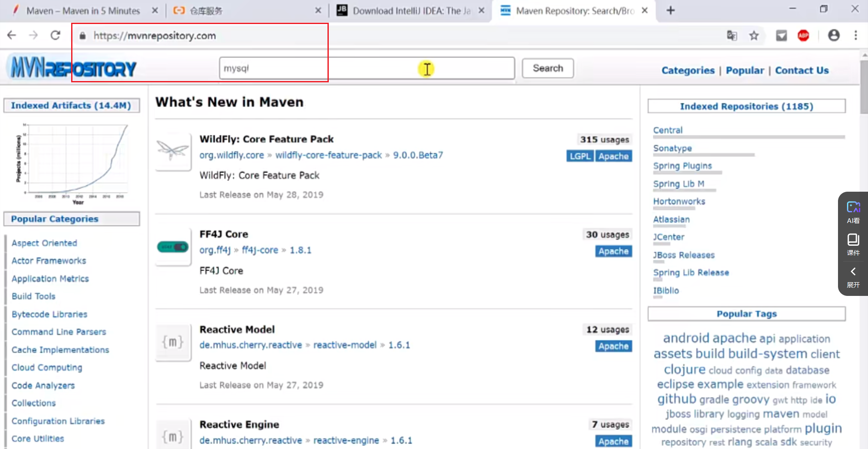This screenshot has width=868, height=449.
Task: Click the github popular tag
Action: pos(677,399)
